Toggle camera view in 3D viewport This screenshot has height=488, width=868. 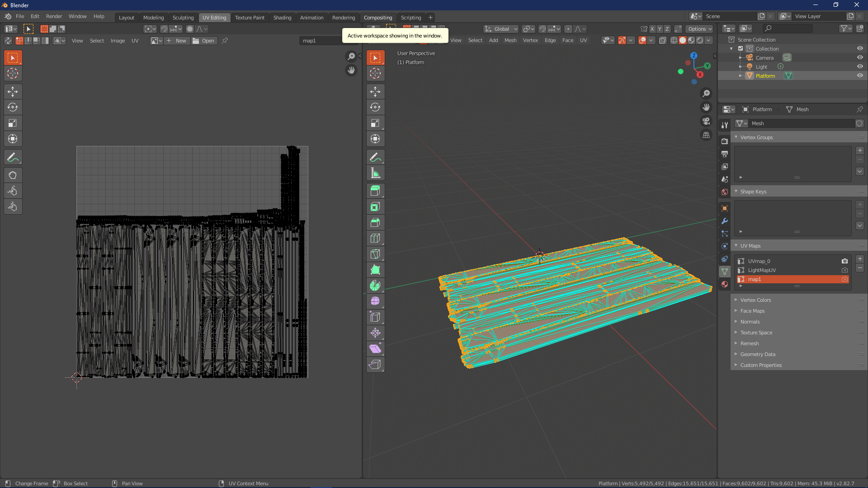(x=706, y=122)
